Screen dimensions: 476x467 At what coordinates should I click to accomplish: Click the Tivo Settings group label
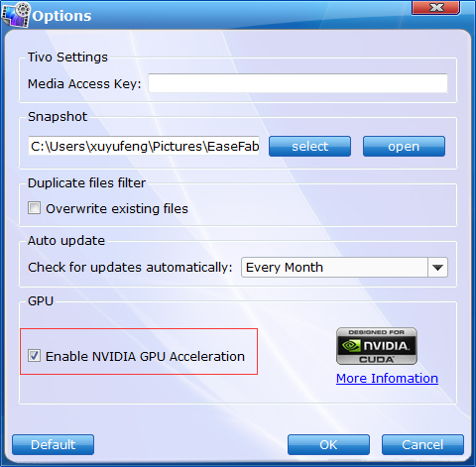[67, 57]
